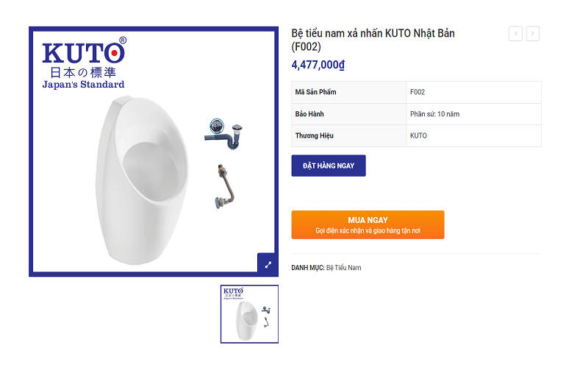Click the Mã Sản Phẩm row label
The height and width of the screenshot is (368, 588).
(315, 92)
